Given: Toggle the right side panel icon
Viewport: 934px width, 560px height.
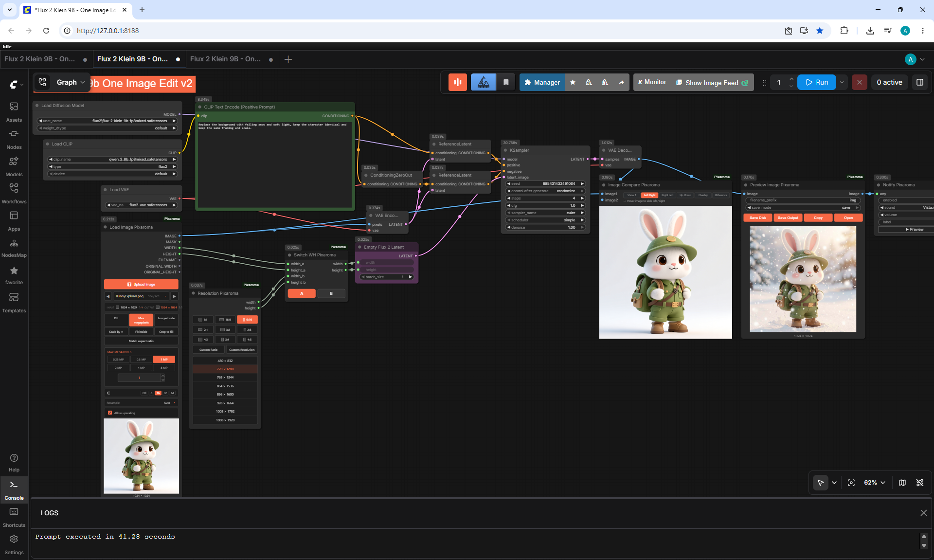Looking at the screenshot, I should click(x=920, y=82).
